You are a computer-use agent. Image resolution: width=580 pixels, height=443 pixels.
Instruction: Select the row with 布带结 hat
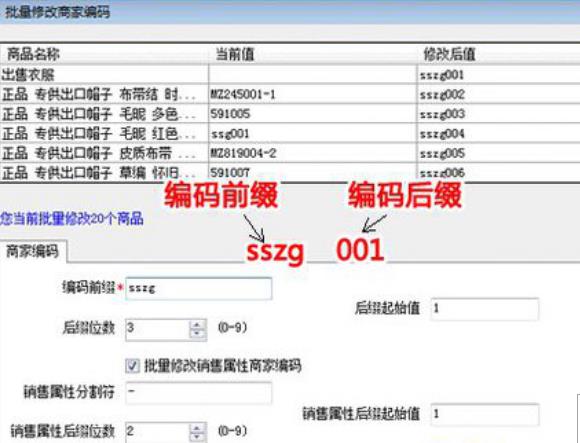290,94
